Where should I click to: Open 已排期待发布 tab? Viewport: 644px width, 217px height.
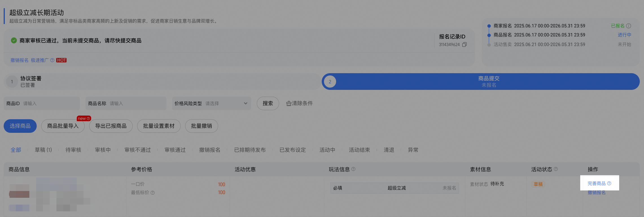(x=250, y=150)
